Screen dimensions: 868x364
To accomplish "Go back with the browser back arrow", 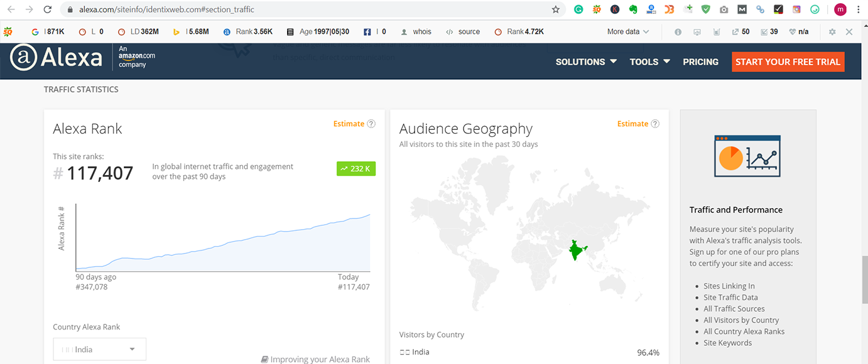I will (x=11, y=9).
